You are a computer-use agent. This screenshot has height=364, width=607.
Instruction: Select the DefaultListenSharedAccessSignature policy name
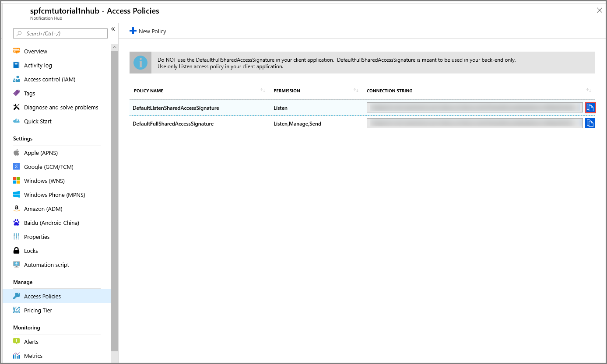click(x=176, y=108)
